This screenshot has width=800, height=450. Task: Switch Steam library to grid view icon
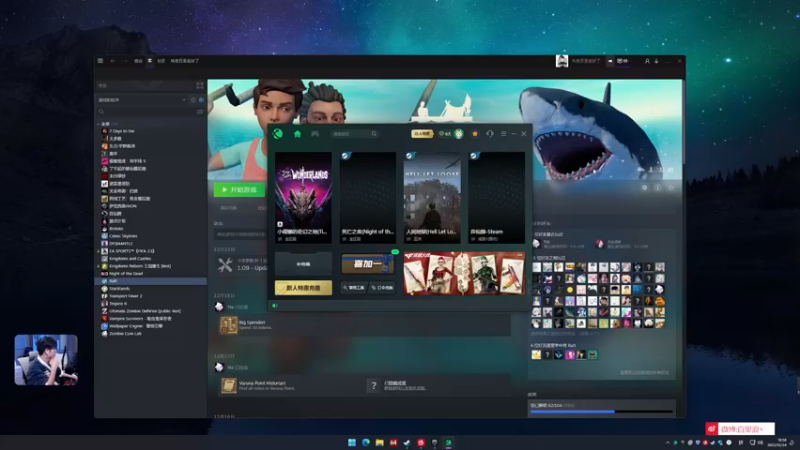[199, 85]
